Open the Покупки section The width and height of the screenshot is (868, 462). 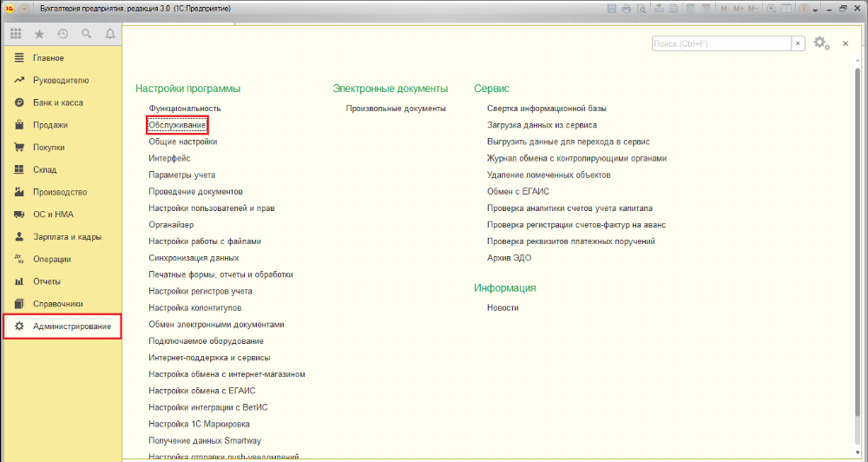pyautogui.click(x=62, y=148)
